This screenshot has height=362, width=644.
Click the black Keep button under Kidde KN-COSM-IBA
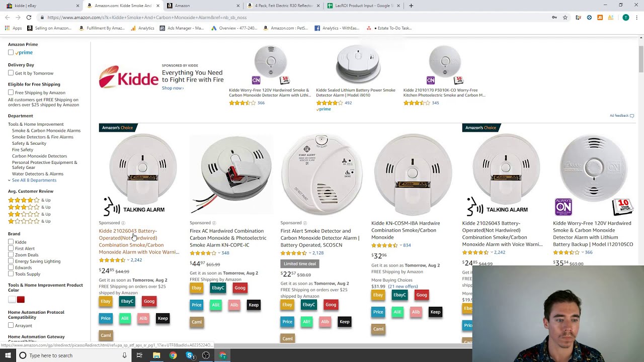click(435, 312)
